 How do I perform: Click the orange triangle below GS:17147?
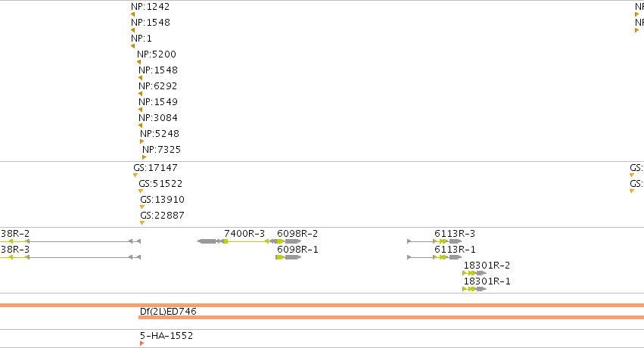135,176
